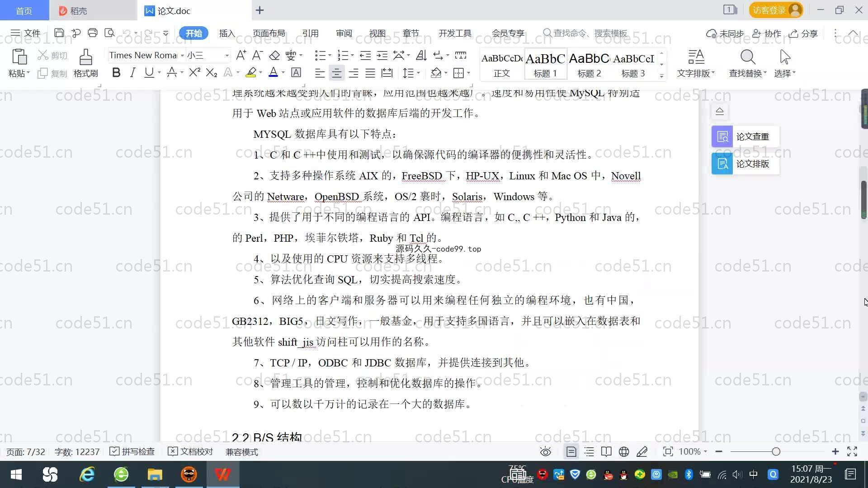Toggle Underline formatting
This screenshot has height=488, width=868.
(149, 72)
